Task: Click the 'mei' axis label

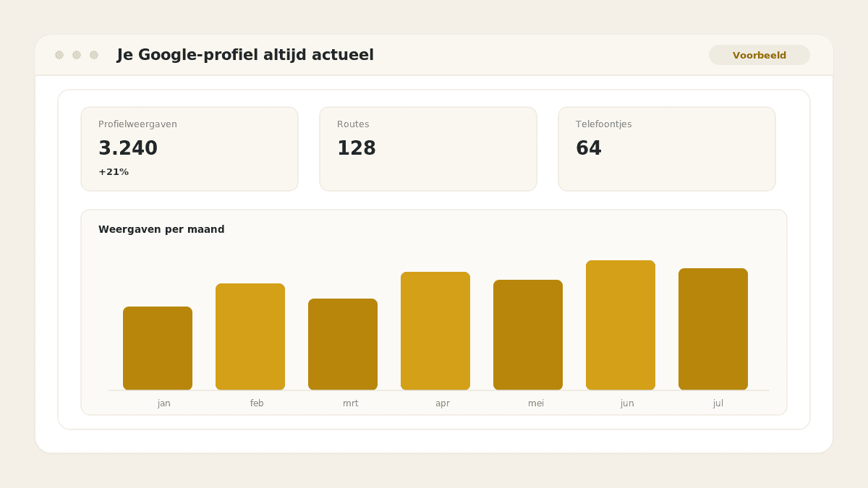Action: pyautogui.click(x=536, y=403)
